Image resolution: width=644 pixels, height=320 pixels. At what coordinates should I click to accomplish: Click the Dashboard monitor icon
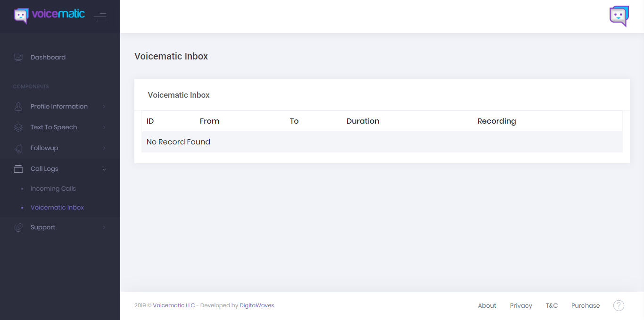pyautogui.click(x=18, y=58)
